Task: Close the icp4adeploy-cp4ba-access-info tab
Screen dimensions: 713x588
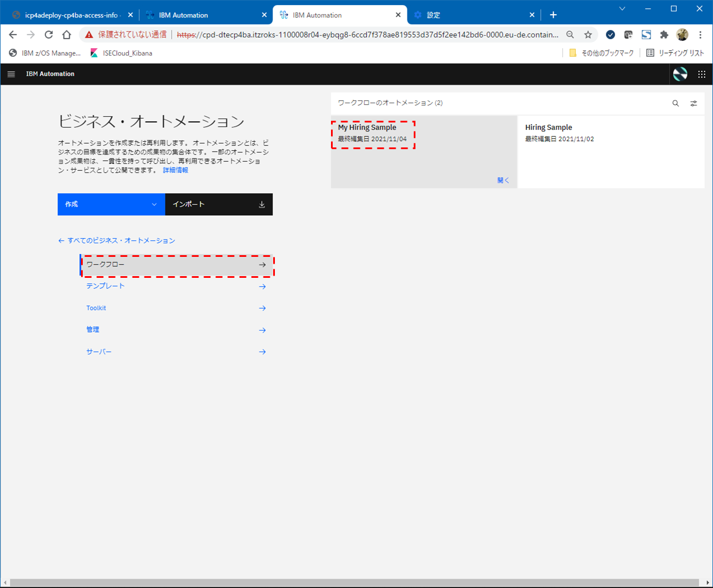Action: pos(130,15)
